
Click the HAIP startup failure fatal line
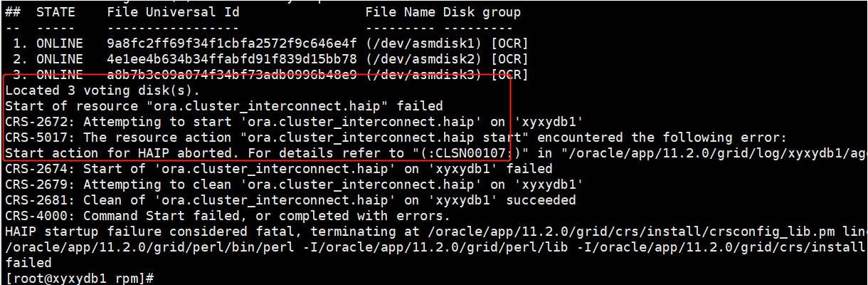pos(427,232)
